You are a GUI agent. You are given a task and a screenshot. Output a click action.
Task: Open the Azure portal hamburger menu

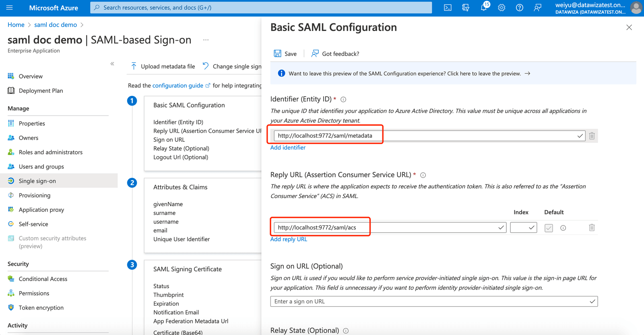tap(10, 8)
